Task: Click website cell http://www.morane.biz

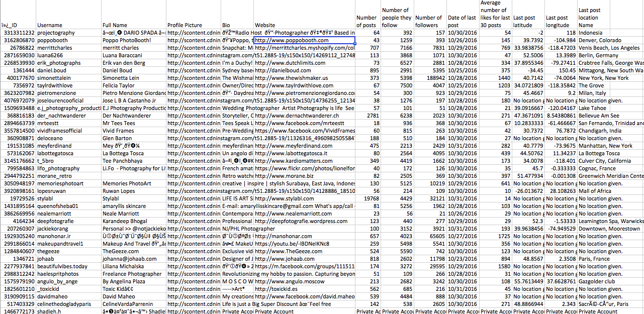Action: 304,176
